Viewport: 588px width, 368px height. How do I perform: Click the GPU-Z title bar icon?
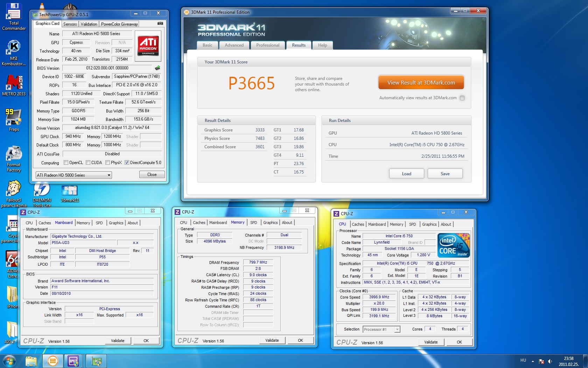tap(35, 14)
